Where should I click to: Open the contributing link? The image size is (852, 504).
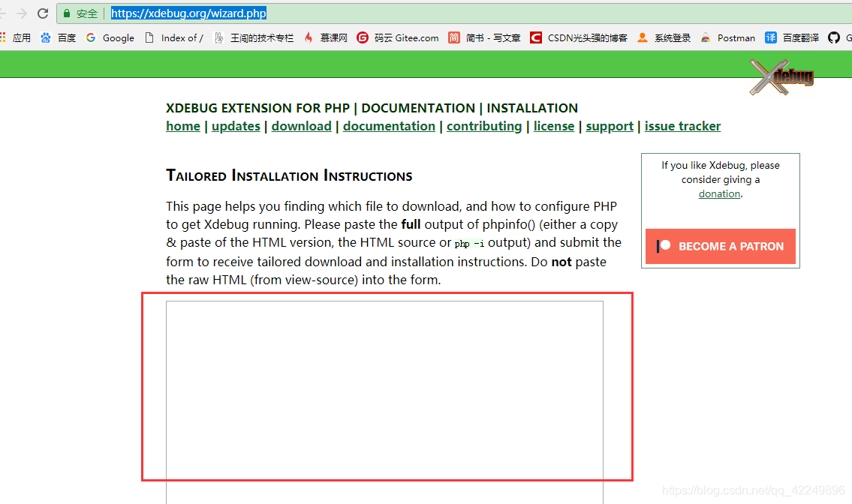click(484, 126)
